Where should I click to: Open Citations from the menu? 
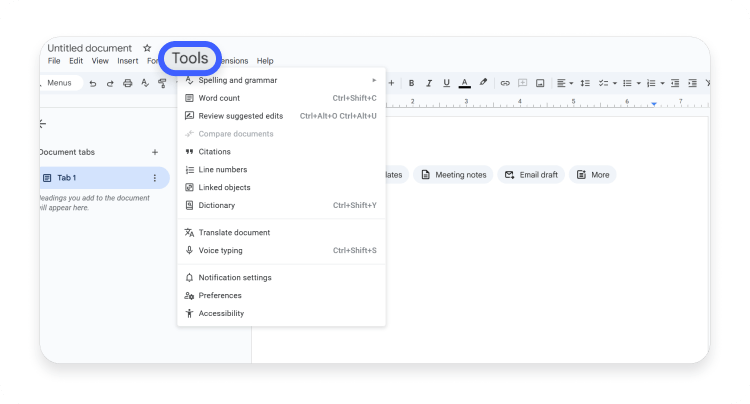click(x=281, y=152)
